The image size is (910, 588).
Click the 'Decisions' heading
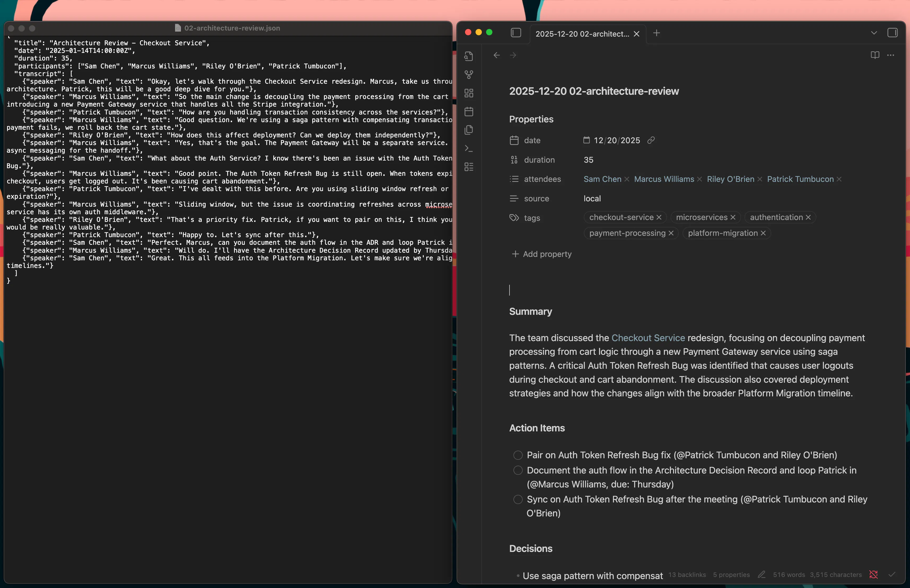531,549
